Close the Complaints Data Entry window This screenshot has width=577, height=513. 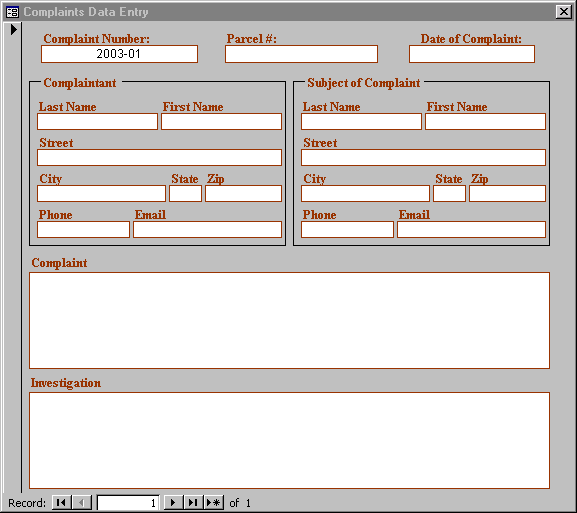click(563, 12)
